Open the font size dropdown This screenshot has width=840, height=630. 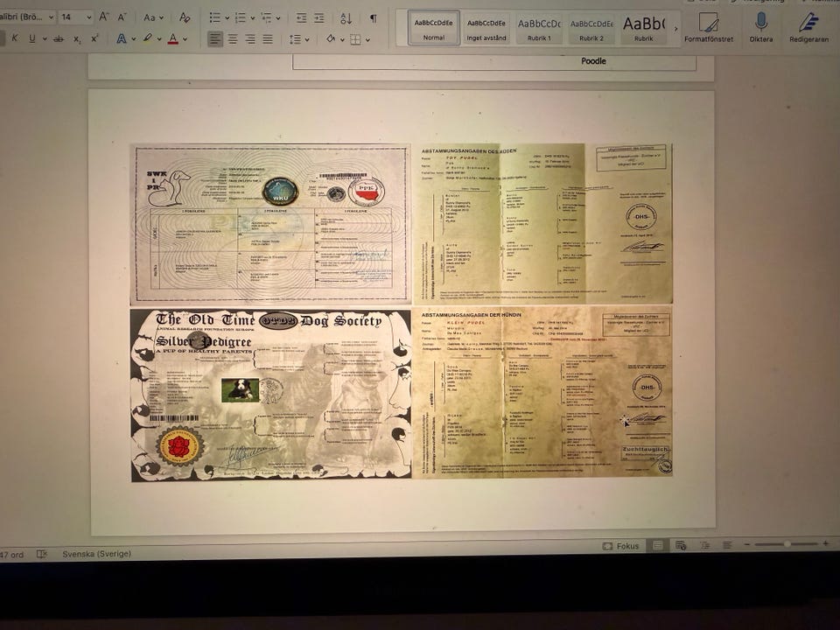[x=88, y=17]
